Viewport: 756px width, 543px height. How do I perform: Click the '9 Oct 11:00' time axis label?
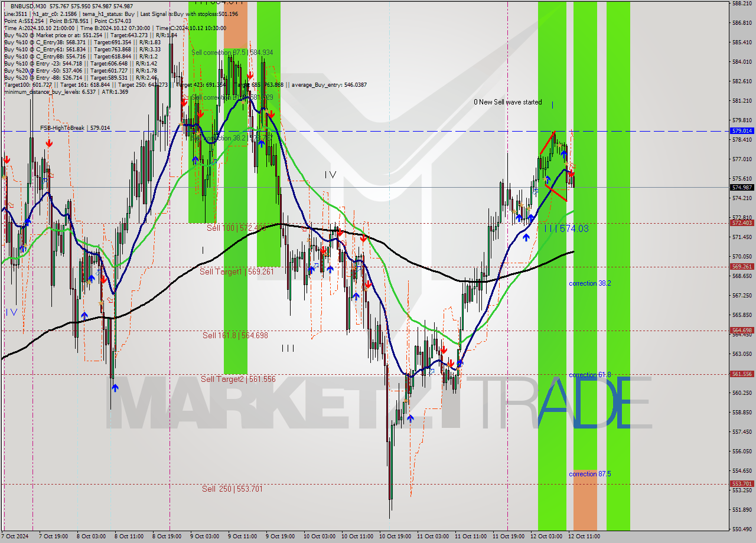tap(242, 537)
